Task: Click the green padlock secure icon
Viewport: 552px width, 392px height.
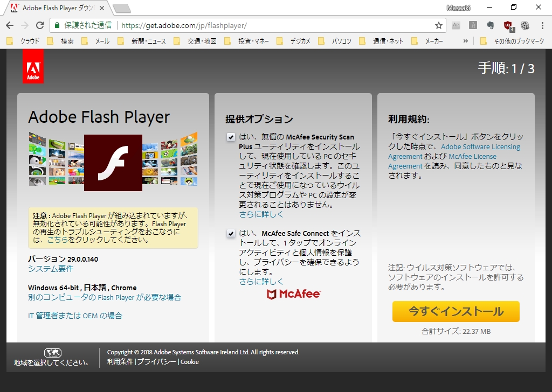Action: tap(57, 25)
